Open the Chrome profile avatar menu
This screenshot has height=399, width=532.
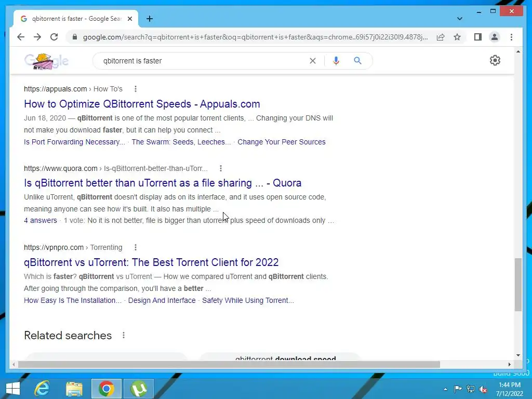pyautogui.click(x=495, y=37)
